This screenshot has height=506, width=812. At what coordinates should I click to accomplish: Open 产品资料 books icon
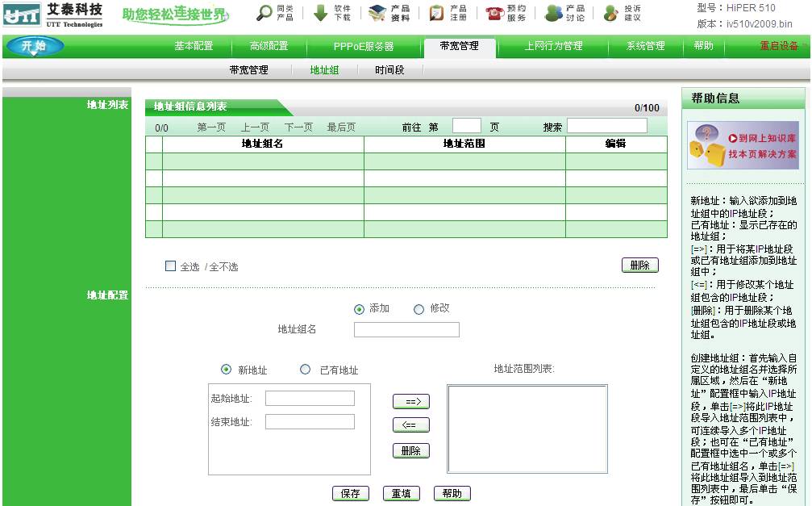point(377,13)
